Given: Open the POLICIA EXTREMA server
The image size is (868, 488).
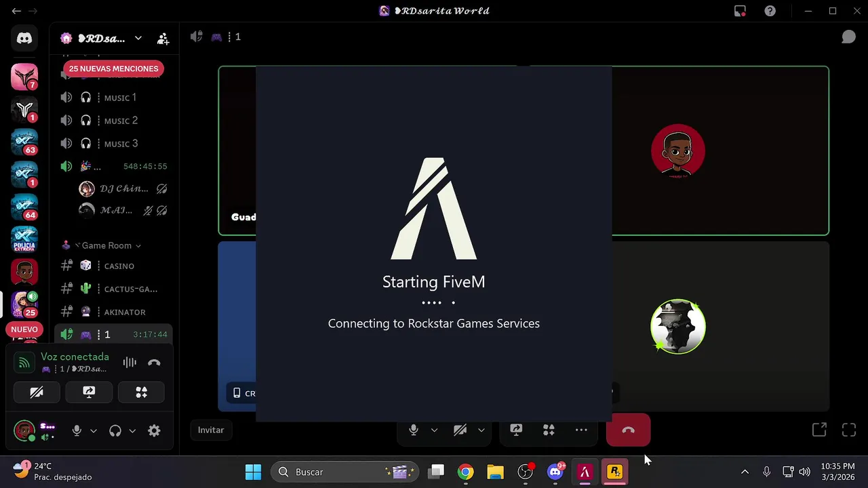Looking at the screenshot, I should (x=24, y=239).
